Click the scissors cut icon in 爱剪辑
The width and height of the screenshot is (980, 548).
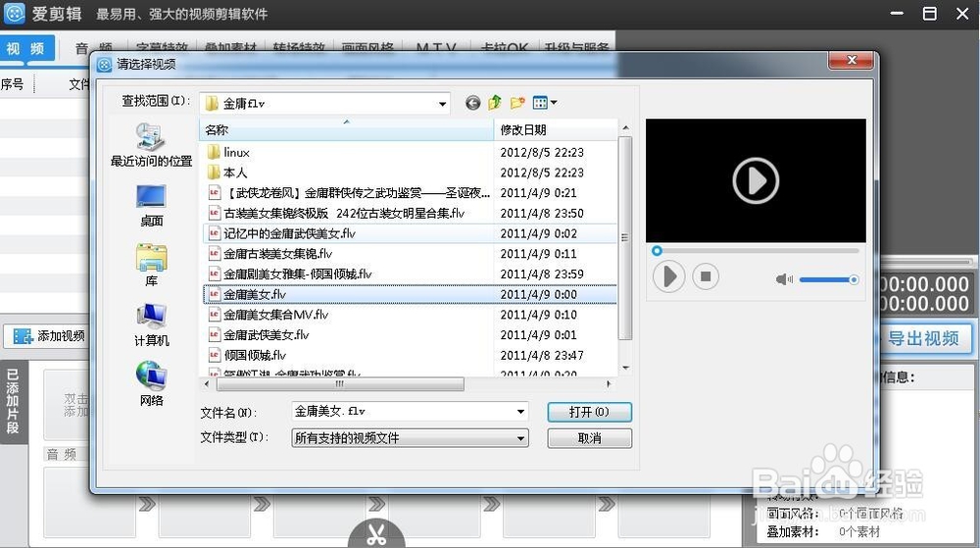click(x=376, y=533)
